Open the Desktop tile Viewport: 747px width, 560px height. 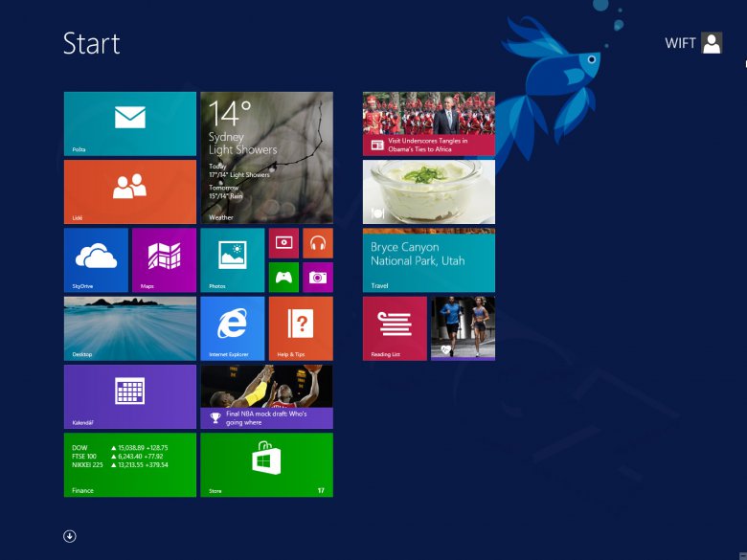click(130, 328)
